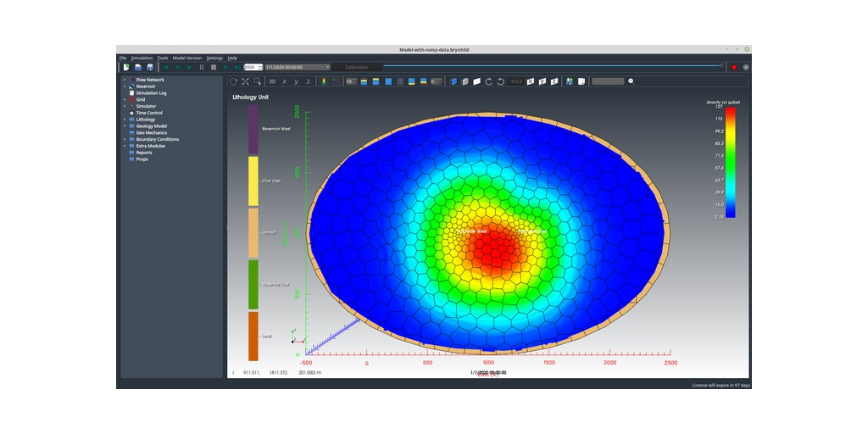The width and height of the screenshot is (868, 434).
Task: Expand the Boundary Conditions tree node
Action: [125, 139]
